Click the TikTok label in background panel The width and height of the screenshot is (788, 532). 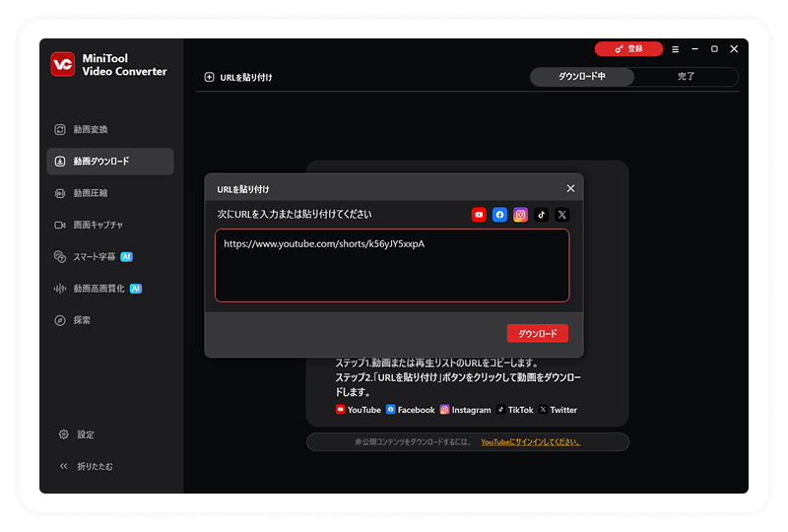[x=521, y=410]
